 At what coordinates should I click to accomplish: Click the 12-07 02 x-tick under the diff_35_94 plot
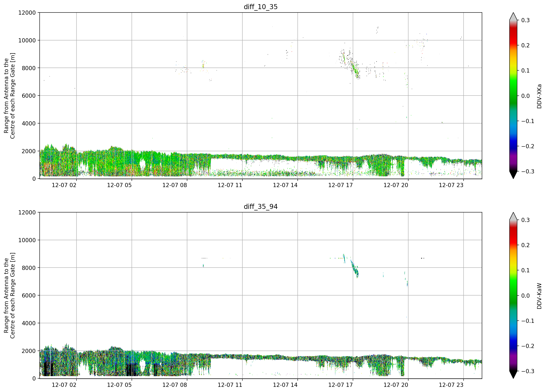[x=64, y=385]
